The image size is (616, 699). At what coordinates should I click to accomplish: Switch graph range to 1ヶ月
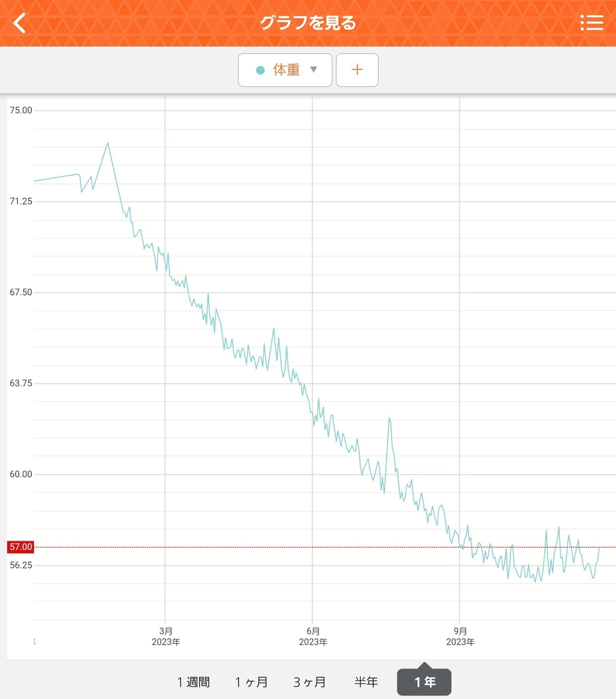[252, 682]
